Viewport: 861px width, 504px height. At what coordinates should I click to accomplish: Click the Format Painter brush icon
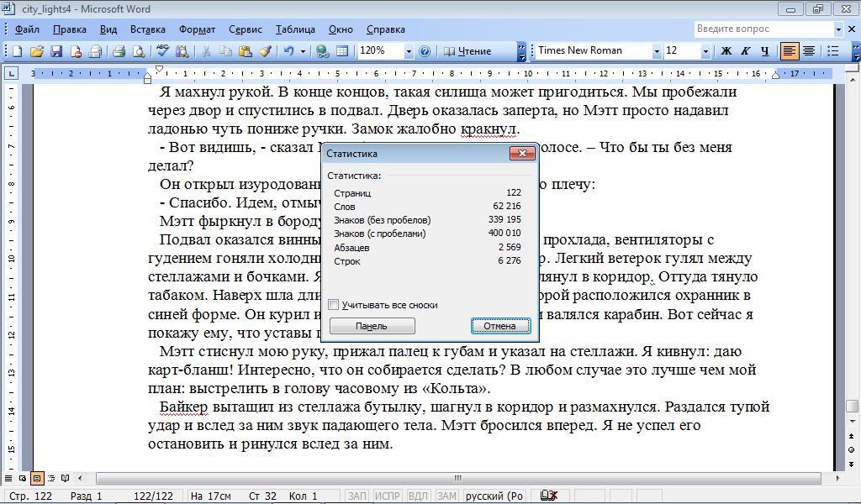coord(265,51)
